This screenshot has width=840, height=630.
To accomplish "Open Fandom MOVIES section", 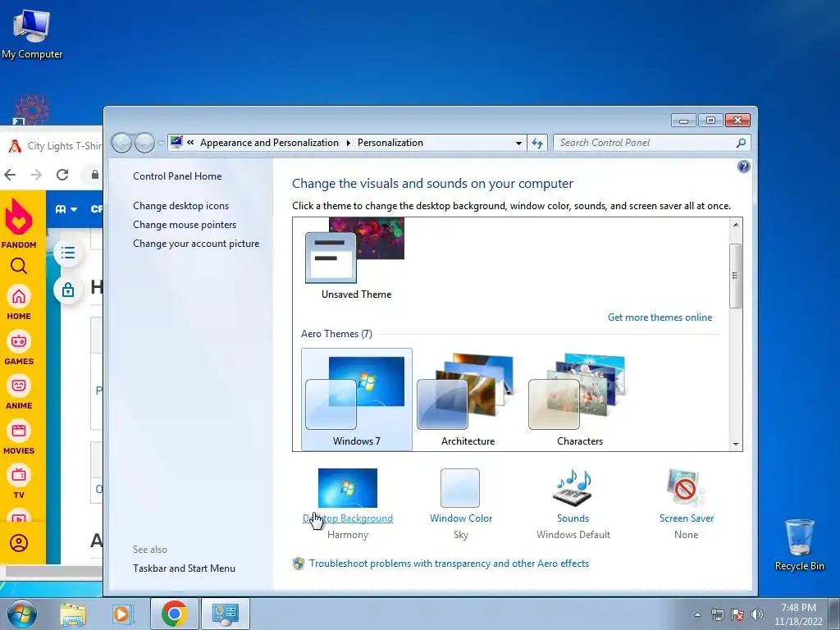I will click(x=19, y=437).
